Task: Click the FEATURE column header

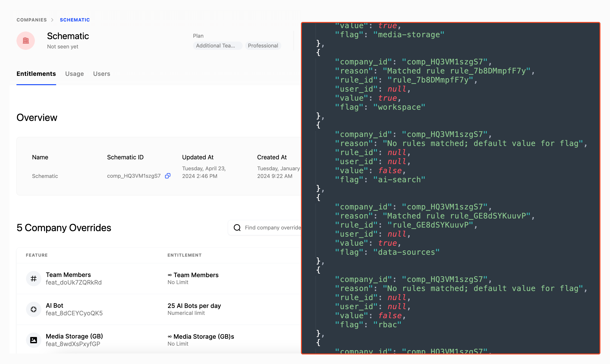Action: (x=37, y=255)
